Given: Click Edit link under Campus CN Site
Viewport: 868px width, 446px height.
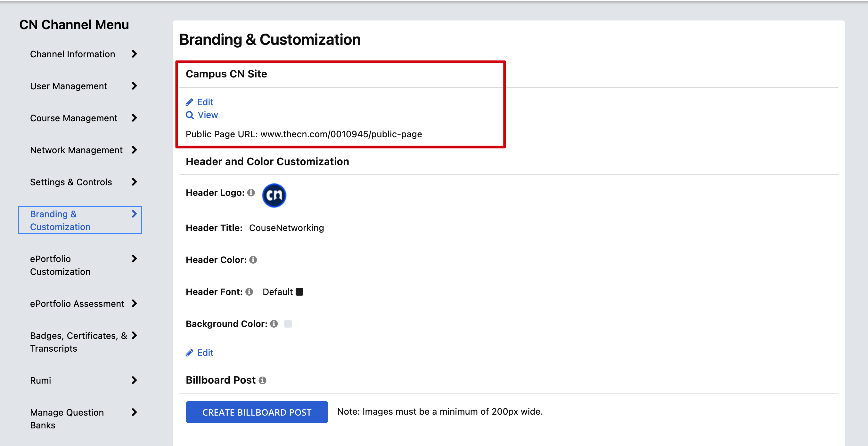Looking at the screenshot, I should click(x=205, y=102).
